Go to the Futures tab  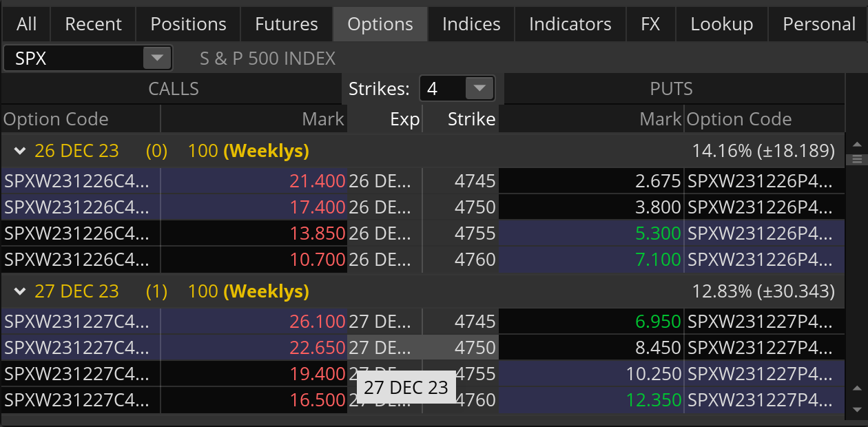coord(287,24)
